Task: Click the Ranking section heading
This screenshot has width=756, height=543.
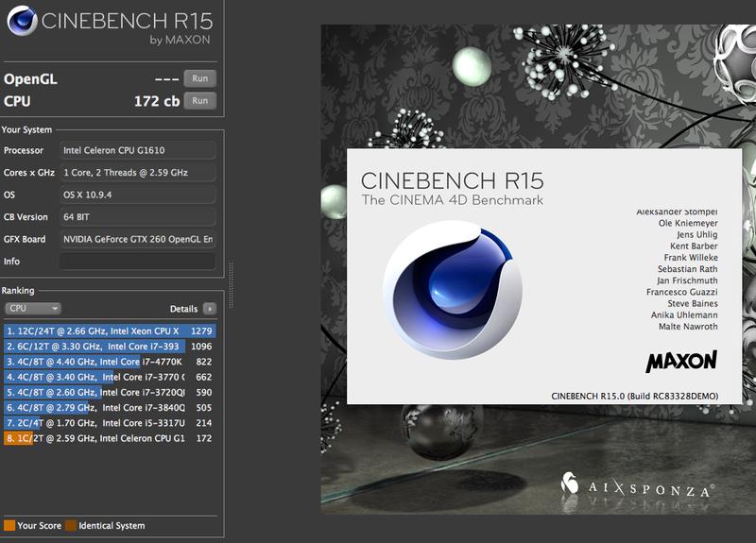Action: (18, 291)
